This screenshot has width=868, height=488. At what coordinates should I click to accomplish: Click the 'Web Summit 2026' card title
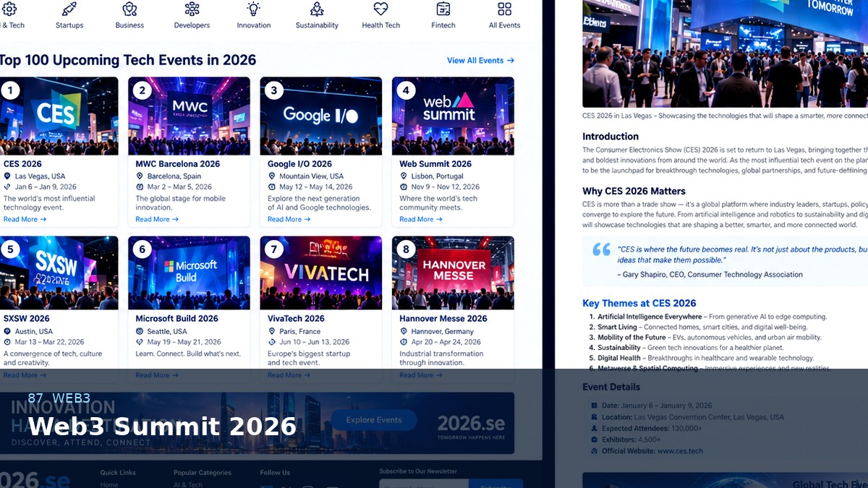[x=435, y=164]
